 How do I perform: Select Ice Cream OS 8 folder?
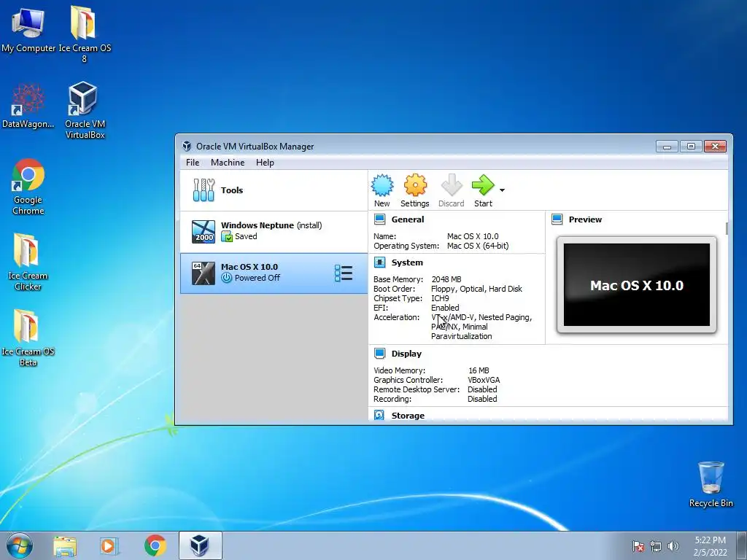(x=85, y=34)
